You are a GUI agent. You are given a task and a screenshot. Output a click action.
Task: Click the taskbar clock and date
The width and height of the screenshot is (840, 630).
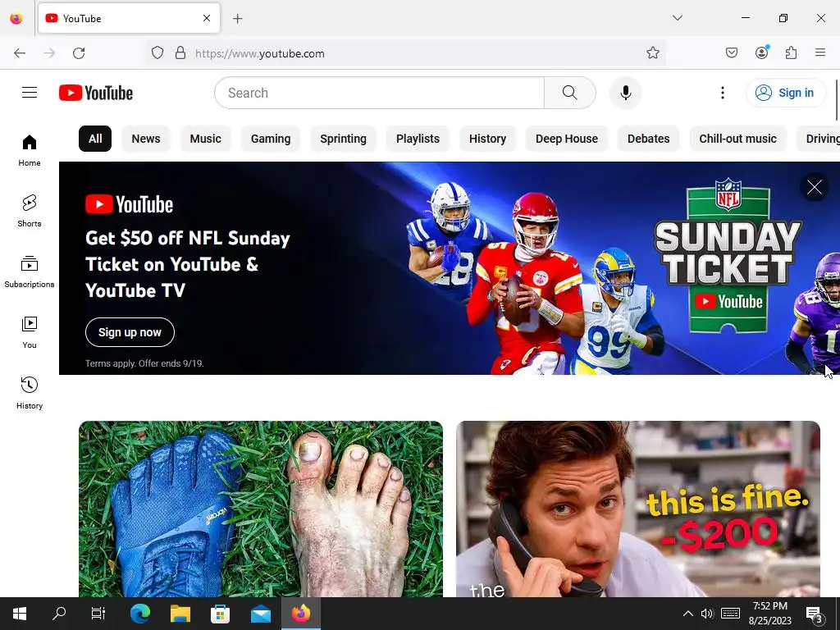(x=769, y=614)
